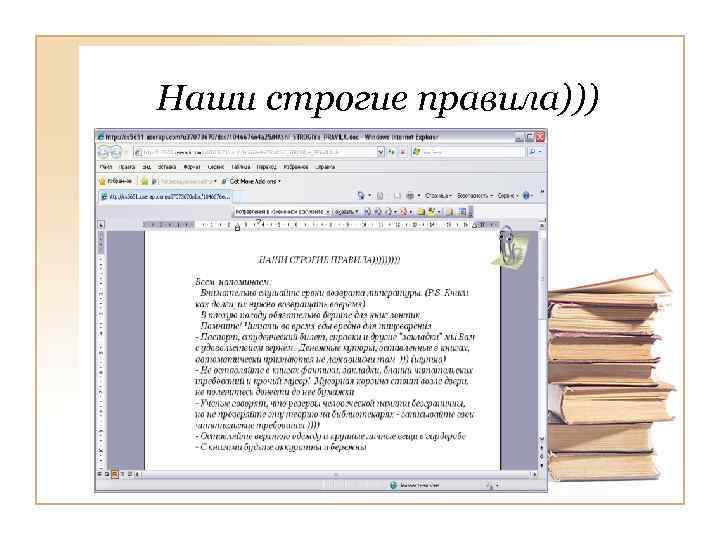Click the insert comment yellow note icon
The height and width of the screenshot is (540, 720).
[x=421, y=212]
